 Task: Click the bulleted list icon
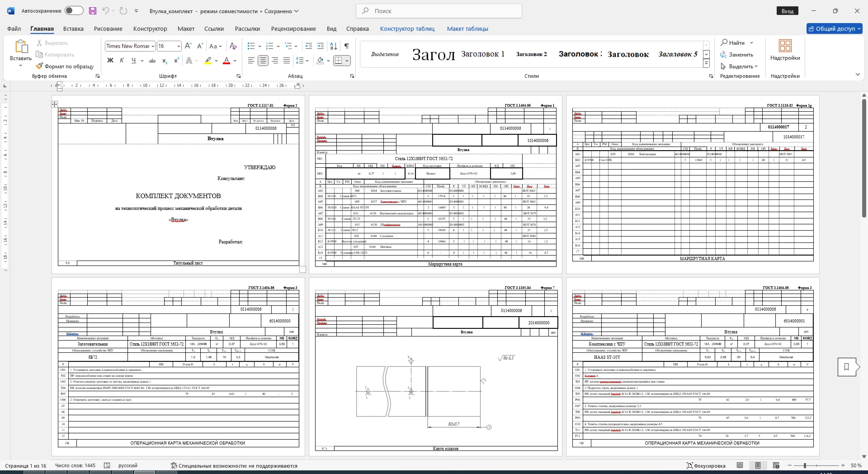click(x=251, y=46)
